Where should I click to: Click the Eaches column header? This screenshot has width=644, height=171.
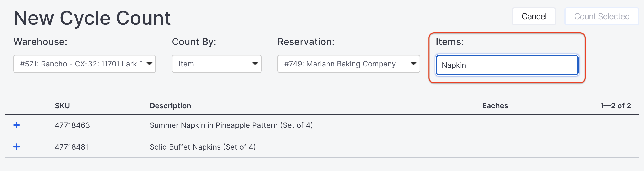(495, 106)
